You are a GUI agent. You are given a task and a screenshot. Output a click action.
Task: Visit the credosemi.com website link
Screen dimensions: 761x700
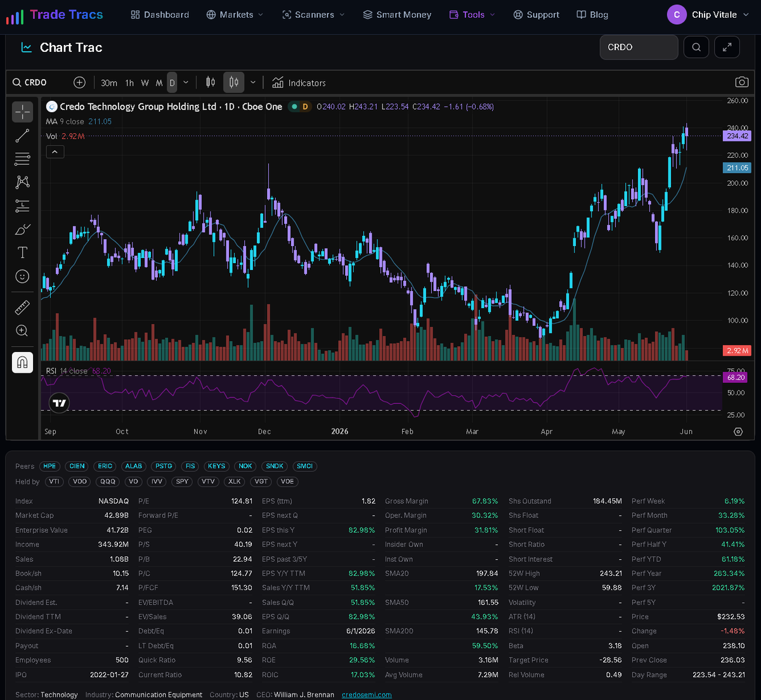tap(367, 694)
